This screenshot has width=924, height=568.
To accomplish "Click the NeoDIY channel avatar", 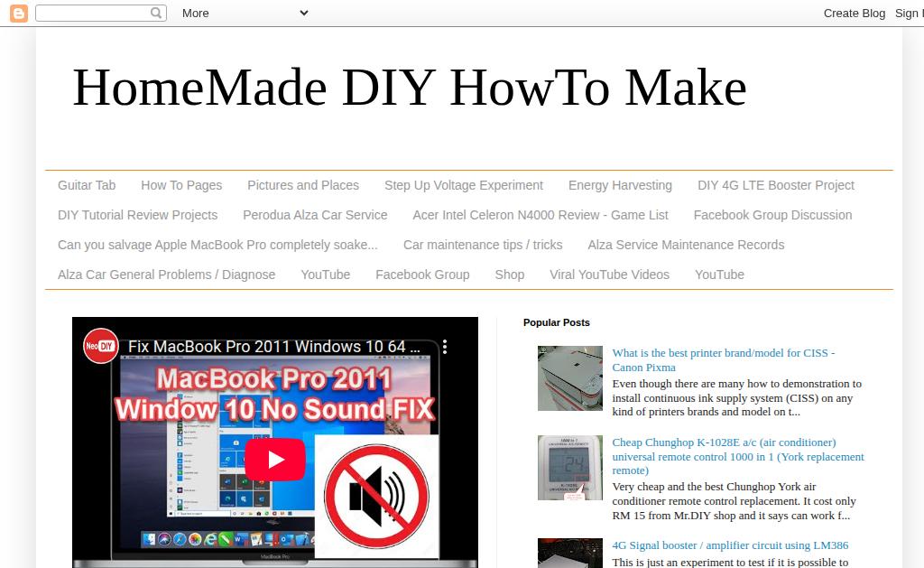I will click(x=100, y=346).
